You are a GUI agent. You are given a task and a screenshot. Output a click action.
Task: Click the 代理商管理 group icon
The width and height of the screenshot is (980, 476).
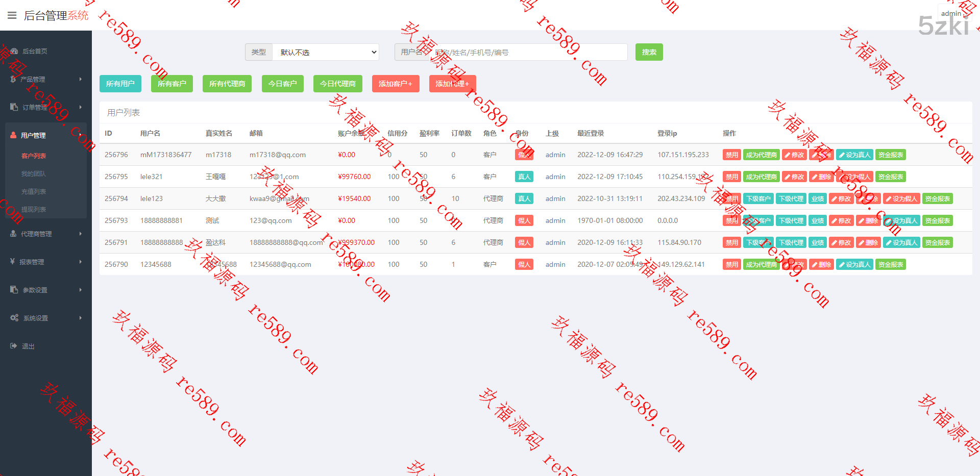pyautogui.click(x=14, y=234)
